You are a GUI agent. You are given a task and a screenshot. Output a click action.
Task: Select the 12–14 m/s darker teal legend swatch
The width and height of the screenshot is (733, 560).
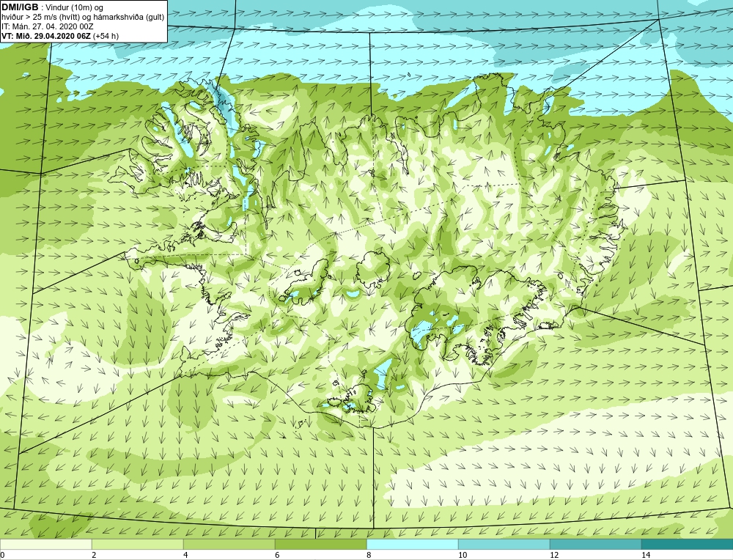pos(595,545)
